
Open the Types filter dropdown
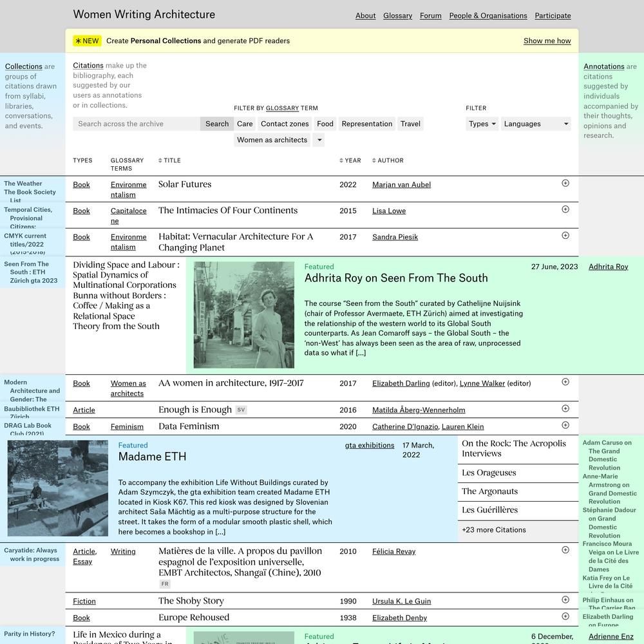point(482,124)
